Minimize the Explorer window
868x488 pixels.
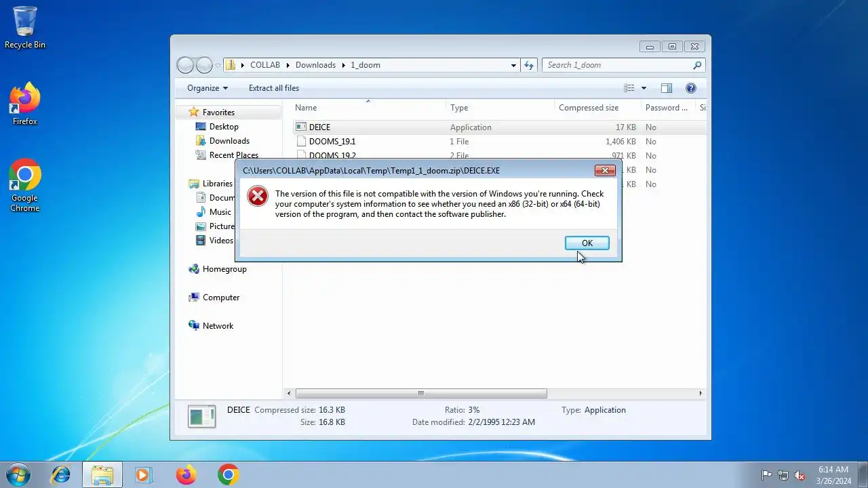(x=650, y=47)
